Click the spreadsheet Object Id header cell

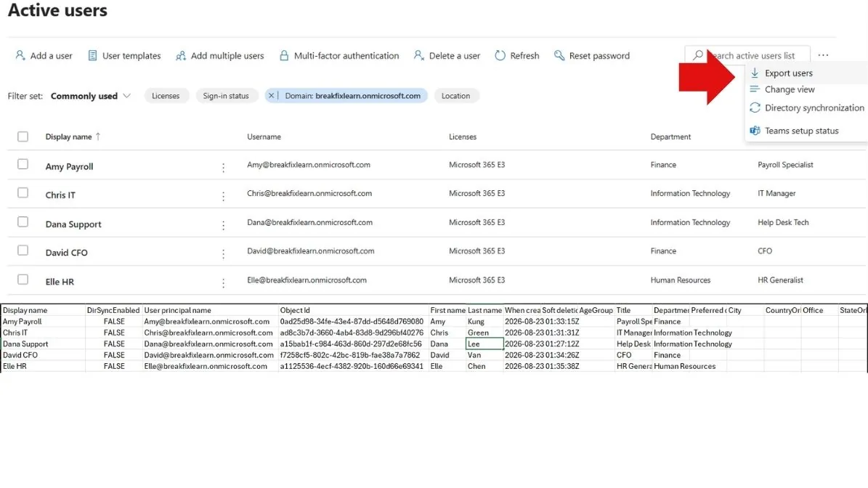(x=354, y=310)
